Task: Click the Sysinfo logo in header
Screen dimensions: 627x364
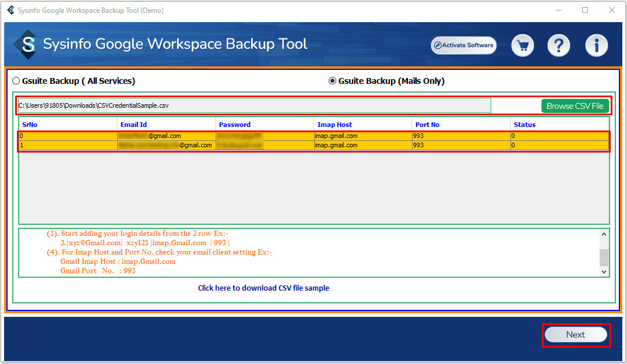Action: click(26, 44)
